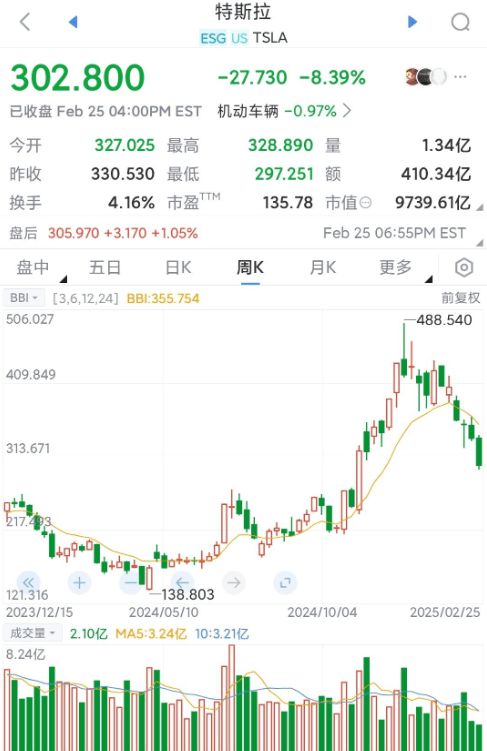Tap the US market tag
Viewport: 487px width, 751px height.
[239, 38]
